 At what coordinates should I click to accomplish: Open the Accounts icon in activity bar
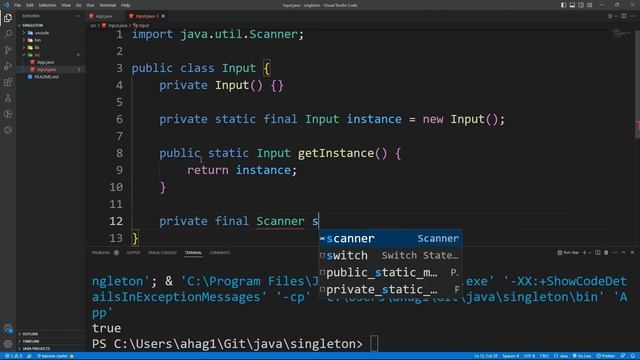click(8, 328)
